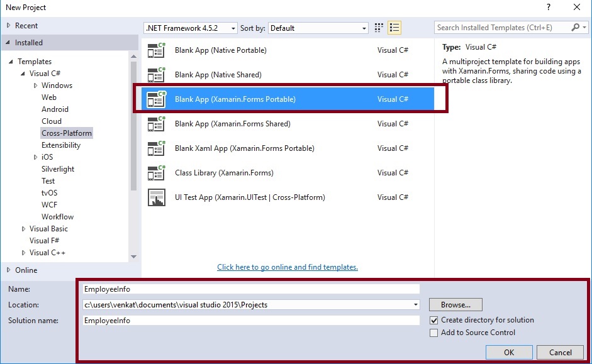Select the WCF category
Screen dimensions: 592x364
coord(50,205)
